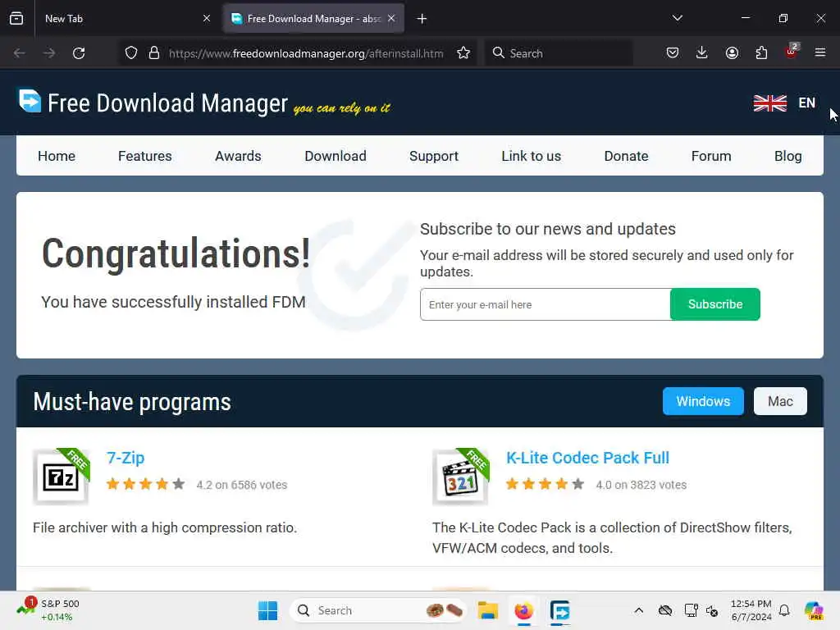Click the muted volume tray icon

(712, 610)
